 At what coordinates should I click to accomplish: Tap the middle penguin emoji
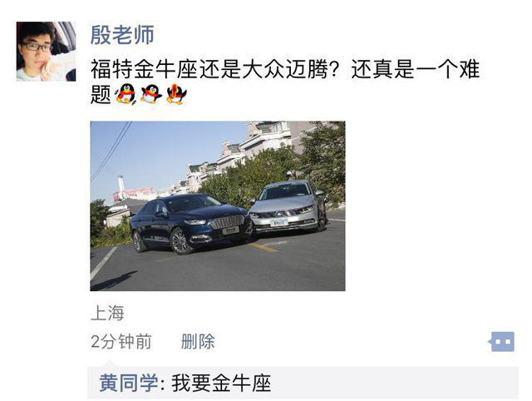151,94
